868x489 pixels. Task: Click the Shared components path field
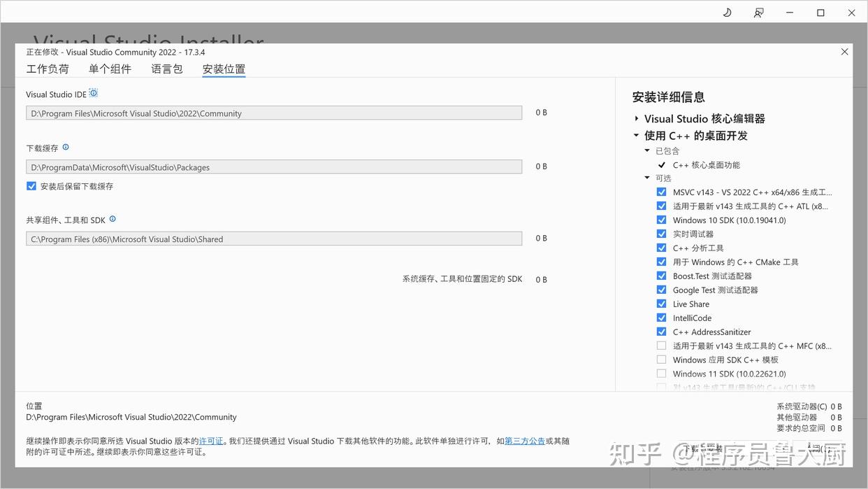274,239
